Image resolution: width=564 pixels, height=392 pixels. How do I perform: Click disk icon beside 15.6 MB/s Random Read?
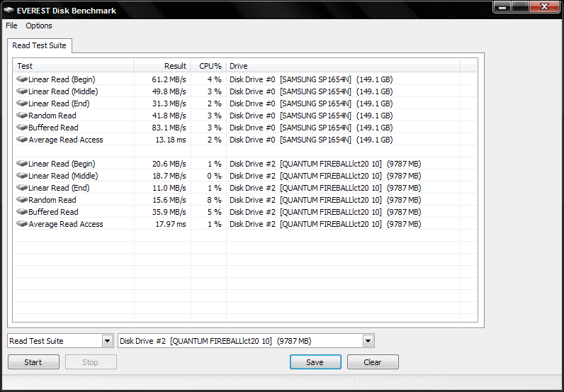click(x=22, y=199)
